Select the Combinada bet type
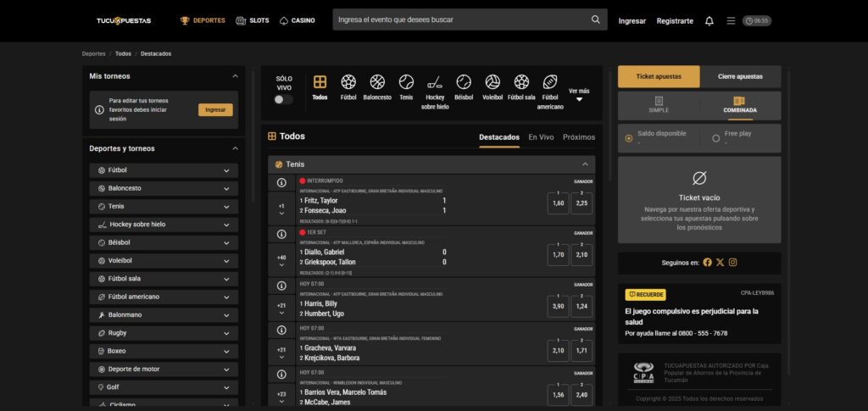The height and width of the screenshot is (411, 868). pyautogui.click(x=740, y=106)
